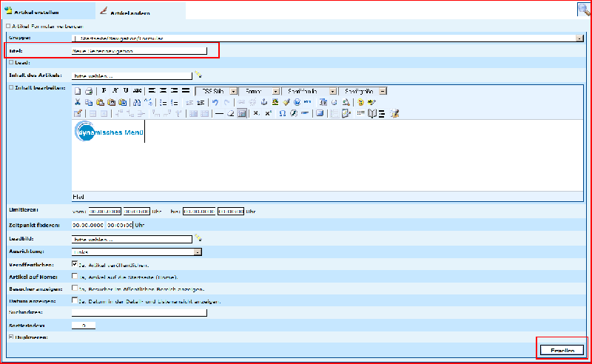Click the bold formatting icon in editor

[x=104, y=91]
